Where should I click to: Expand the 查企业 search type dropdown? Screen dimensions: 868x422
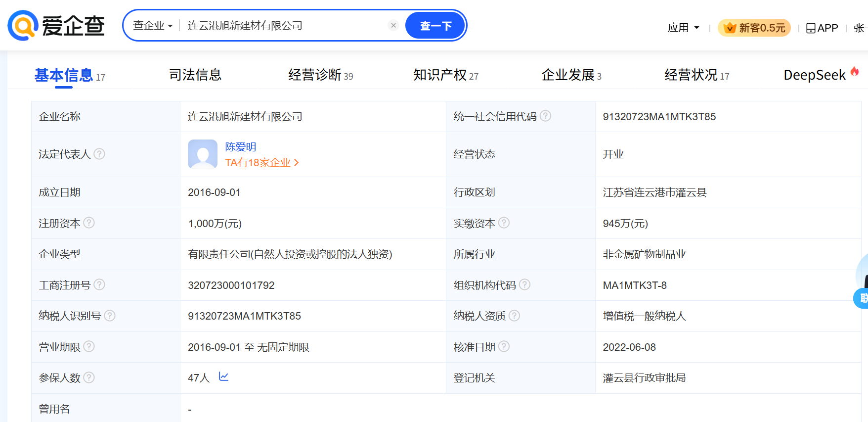click(153, 25)
